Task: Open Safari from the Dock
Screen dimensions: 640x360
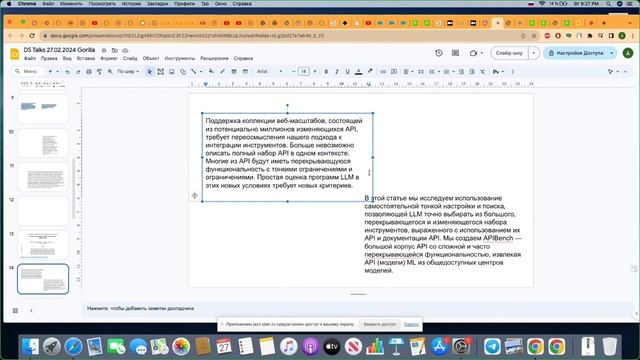Action: tap(73, 347)
